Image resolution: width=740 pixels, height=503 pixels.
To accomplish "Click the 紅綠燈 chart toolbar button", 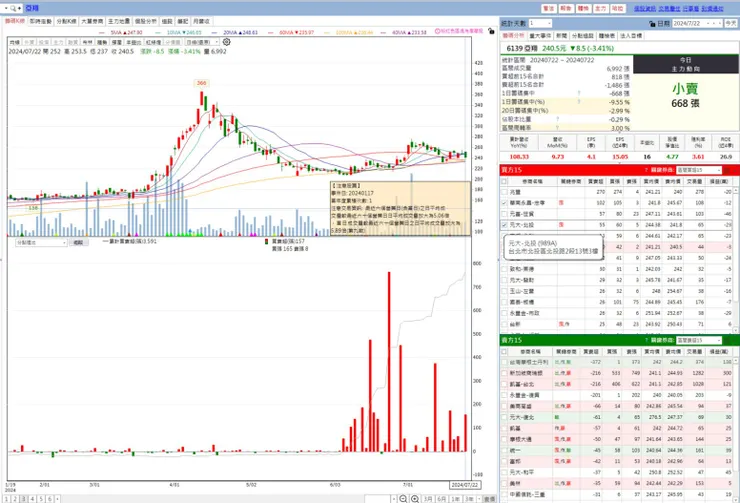I will click(153, 42).
